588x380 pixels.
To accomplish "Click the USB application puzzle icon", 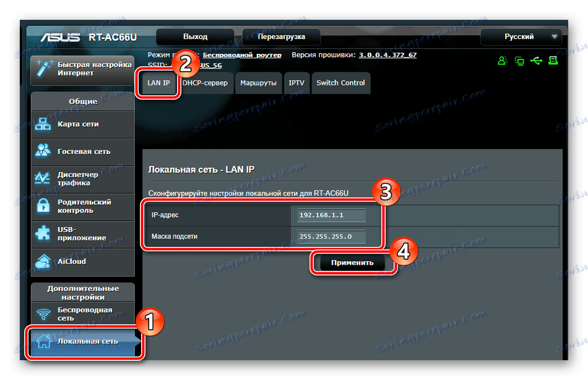I will tap(43, 233).
